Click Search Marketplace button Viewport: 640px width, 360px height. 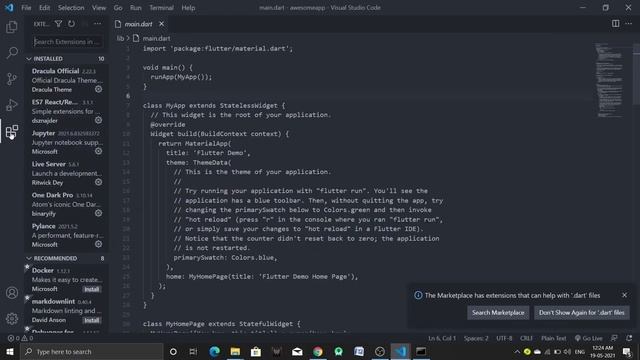(498, 313)
